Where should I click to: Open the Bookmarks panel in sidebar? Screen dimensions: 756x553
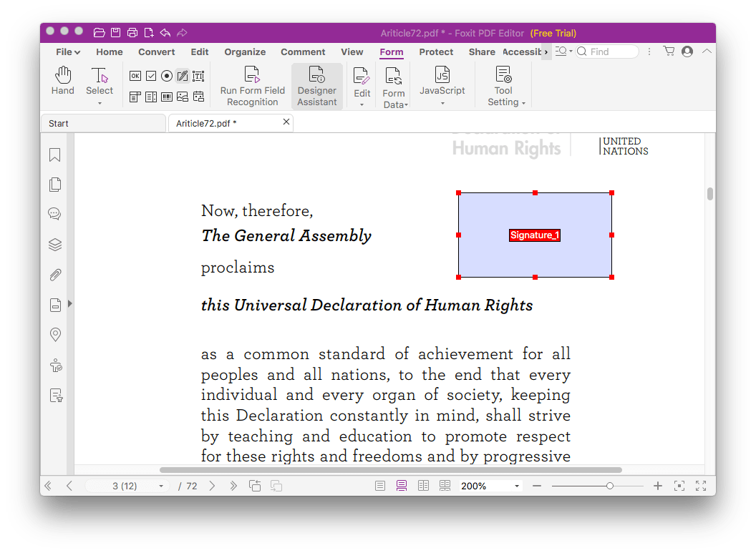(x=55, y=155)
